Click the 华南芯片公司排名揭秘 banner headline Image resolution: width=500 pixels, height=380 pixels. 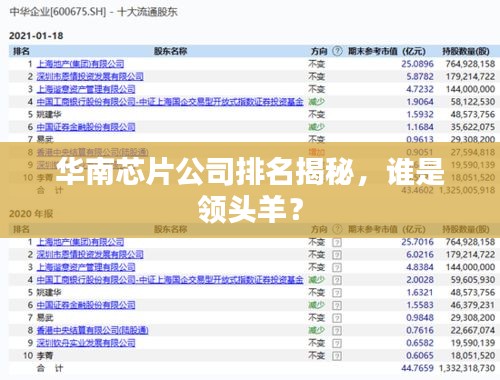250,190
